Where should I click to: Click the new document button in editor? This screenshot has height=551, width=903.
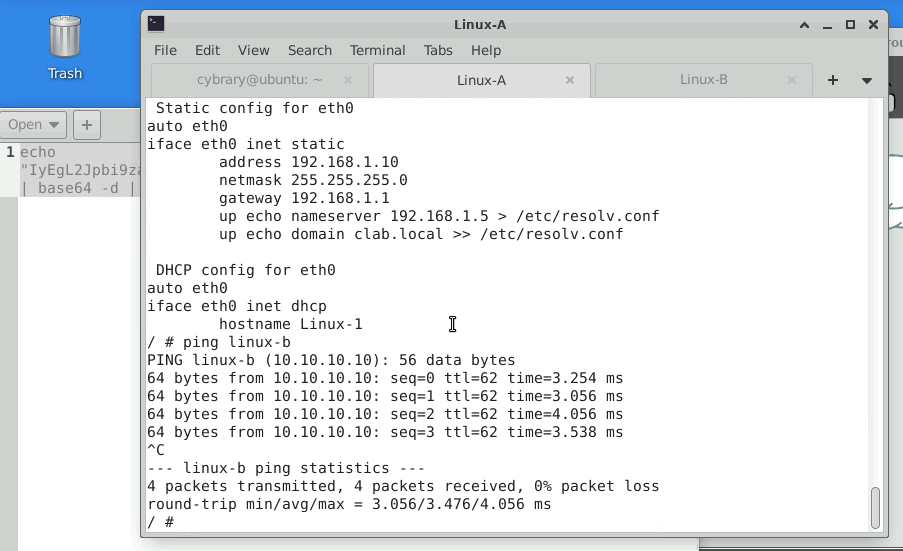87,125
